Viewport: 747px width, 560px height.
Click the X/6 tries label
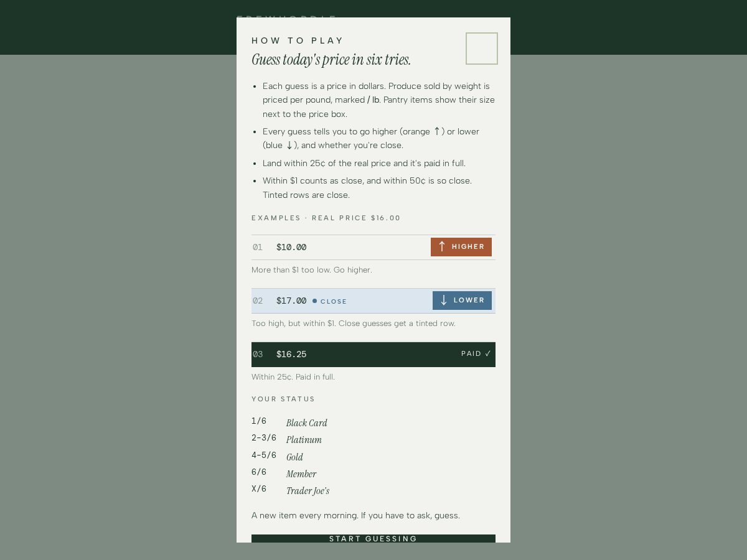click(x=259, y=489)
